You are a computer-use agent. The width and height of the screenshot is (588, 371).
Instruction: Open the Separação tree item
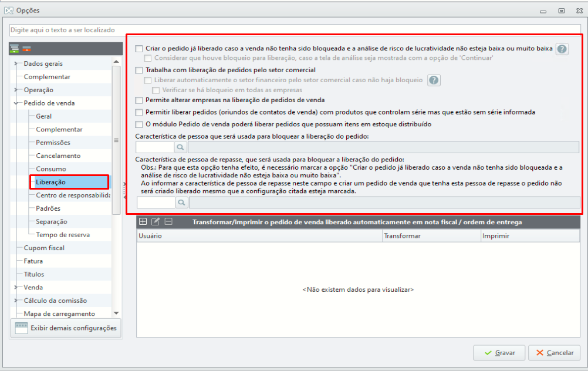pos(52,221)
